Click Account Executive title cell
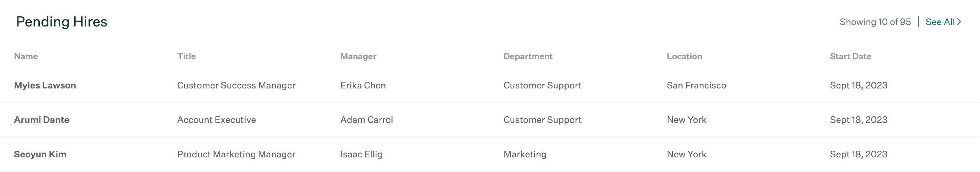Viewport: 980px width, 172px height. tap(217, 120)
